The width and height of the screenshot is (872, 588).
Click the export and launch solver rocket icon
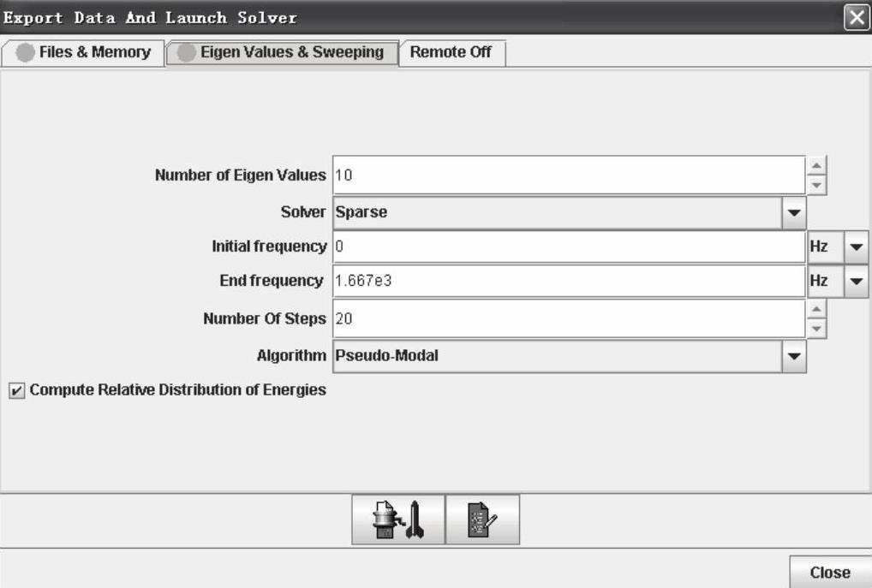[x=398, y=520]
